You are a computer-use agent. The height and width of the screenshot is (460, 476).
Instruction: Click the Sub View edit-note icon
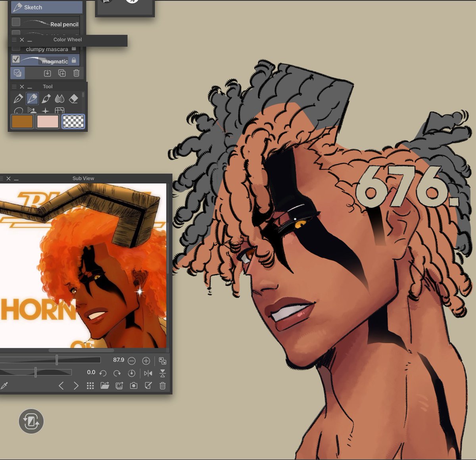tap(148, 385)
